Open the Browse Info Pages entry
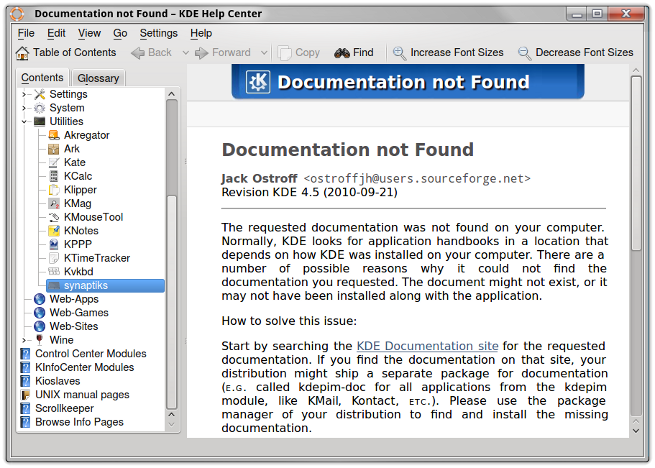The image size is (655, 468). (79, 422)
